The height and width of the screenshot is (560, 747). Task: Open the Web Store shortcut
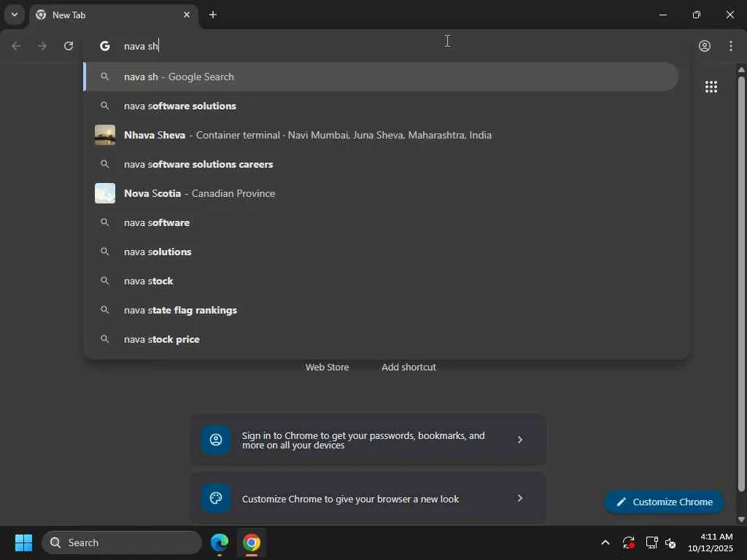pyautogui.click(x=327, y=367)
